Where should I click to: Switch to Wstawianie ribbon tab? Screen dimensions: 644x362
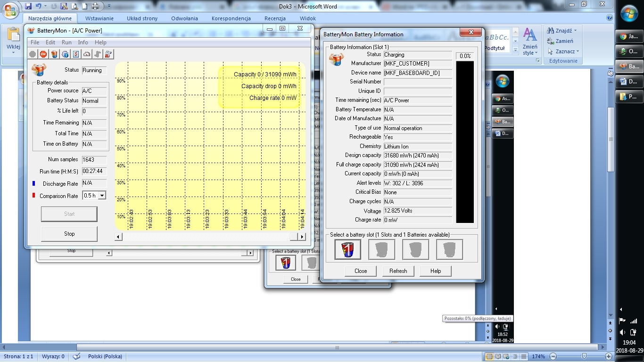tap(99, 18)
